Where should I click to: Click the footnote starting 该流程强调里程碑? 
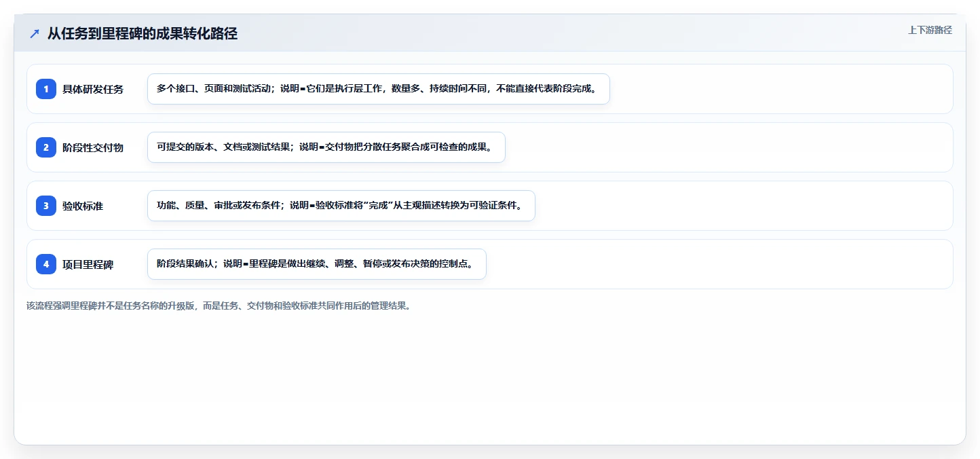pos(219,306)
